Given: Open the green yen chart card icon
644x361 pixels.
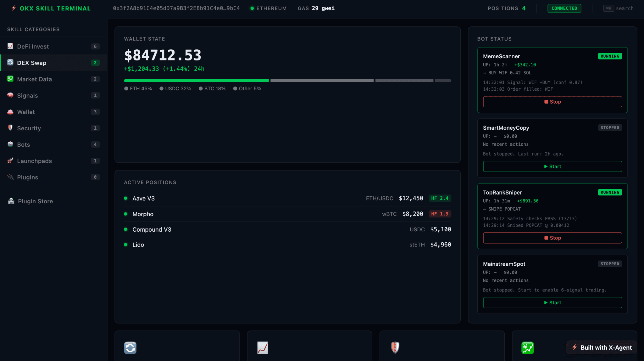Looking at the screenshot, I should [528, 348].
